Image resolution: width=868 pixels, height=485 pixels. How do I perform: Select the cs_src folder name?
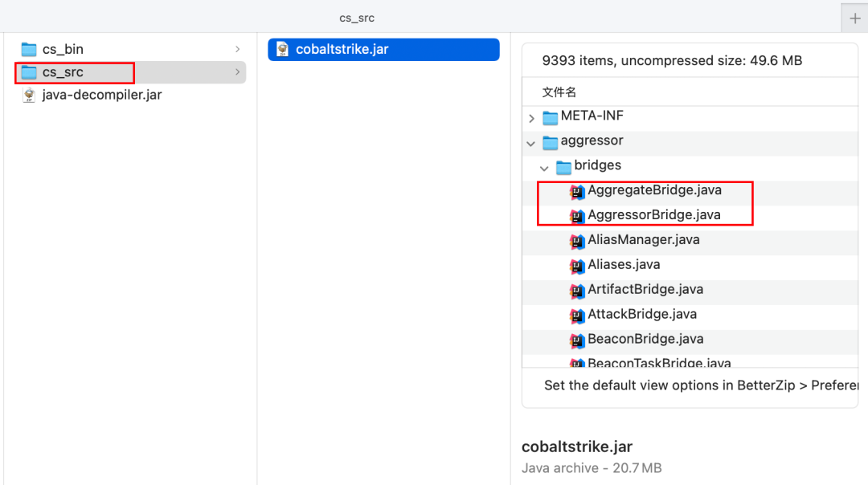pyautogui.click(x=63, y=72)
